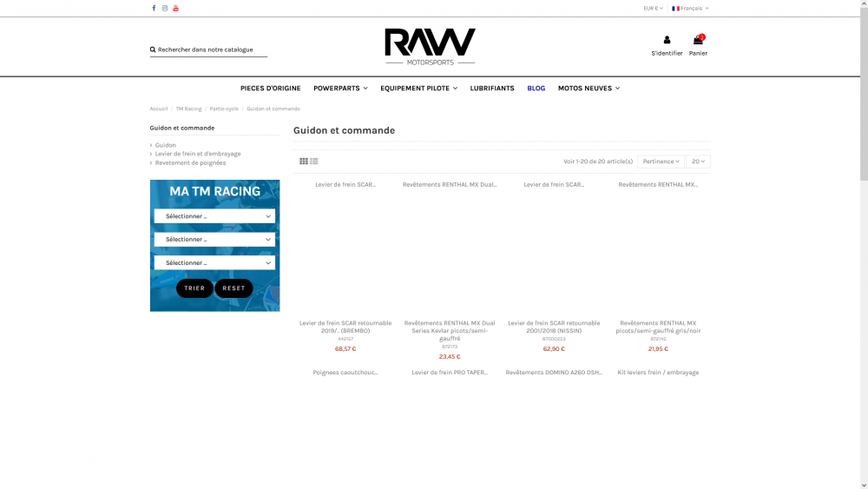Click the scrollbar down arrow

click(x=865, y=486)
